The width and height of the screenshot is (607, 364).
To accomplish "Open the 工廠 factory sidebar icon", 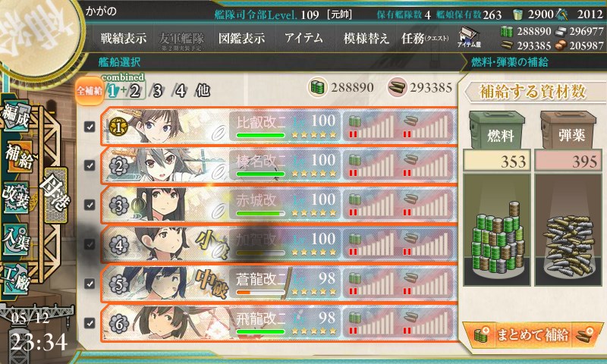I will [x=16, y=279].
